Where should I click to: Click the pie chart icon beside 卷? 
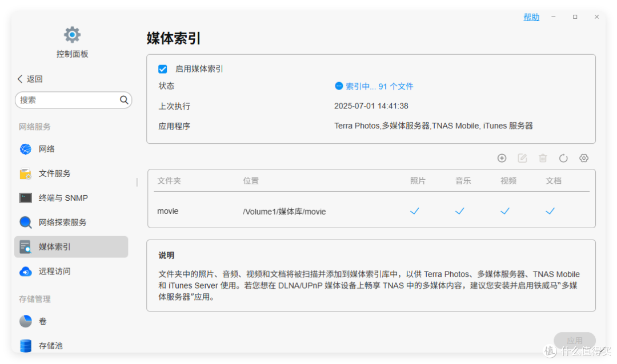(x=26, y=321)
